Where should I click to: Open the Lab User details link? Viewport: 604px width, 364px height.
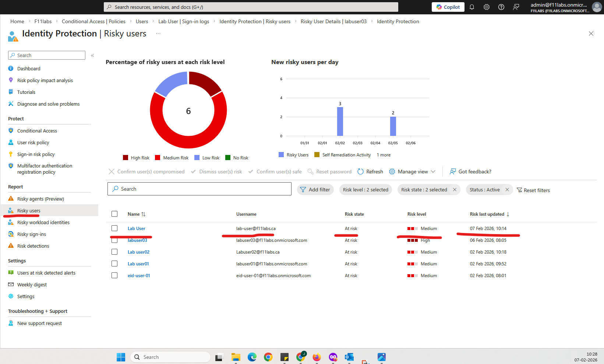click(x=136, y=228)
